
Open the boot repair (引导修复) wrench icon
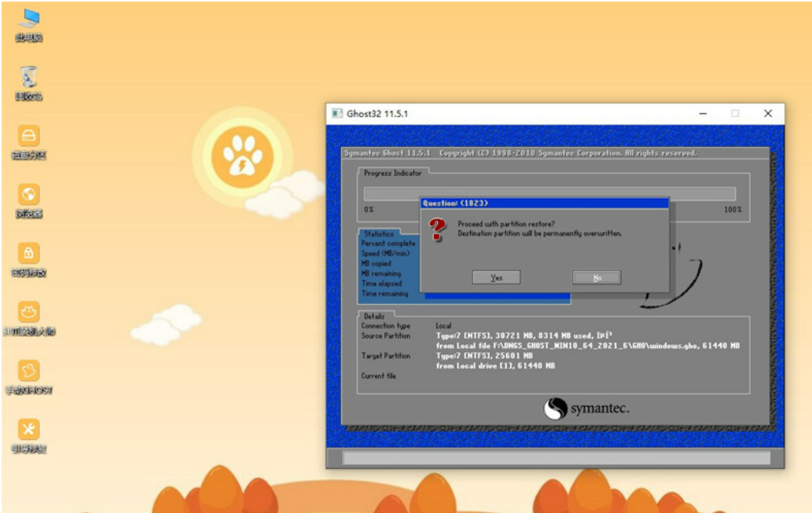(28, 430)
